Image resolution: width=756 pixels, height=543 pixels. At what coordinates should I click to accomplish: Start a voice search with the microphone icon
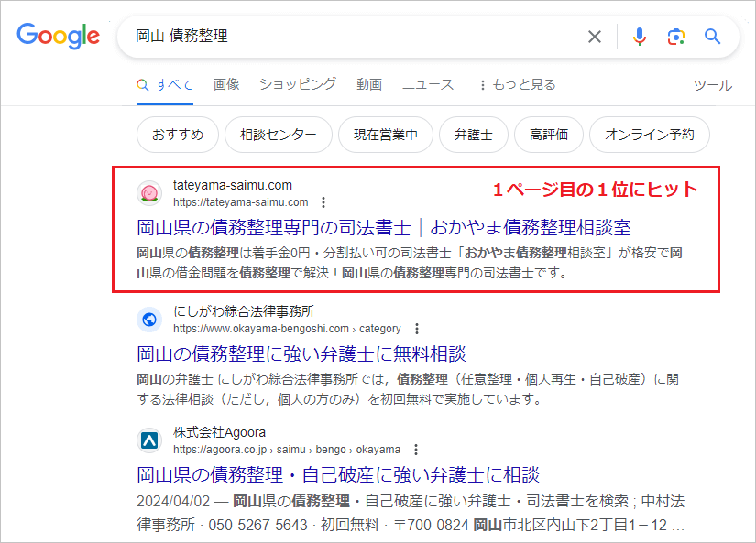point(639,37)
